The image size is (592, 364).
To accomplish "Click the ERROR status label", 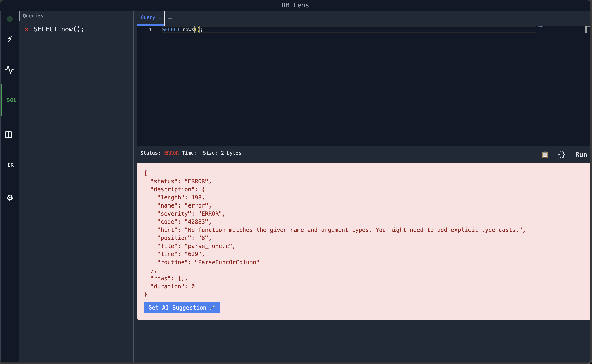I will pyautogui.click(x=171, y=153).
